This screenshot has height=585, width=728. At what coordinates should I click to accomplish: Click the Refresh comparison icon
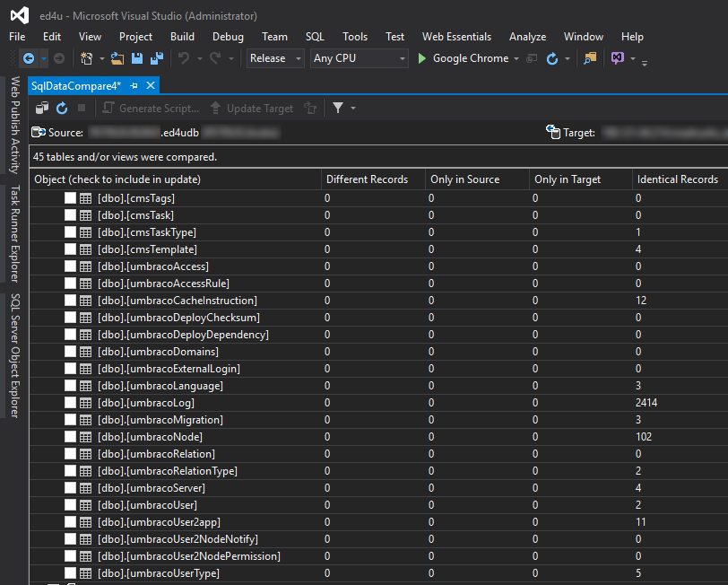tap(62, 109)
